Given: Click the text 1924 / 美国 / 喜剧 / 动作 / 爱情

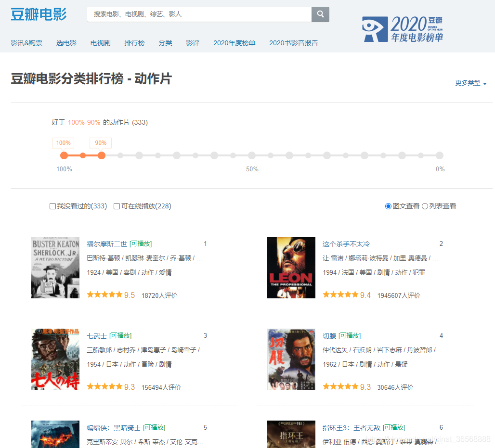Looking at the screenshot, I should (129, 272).
